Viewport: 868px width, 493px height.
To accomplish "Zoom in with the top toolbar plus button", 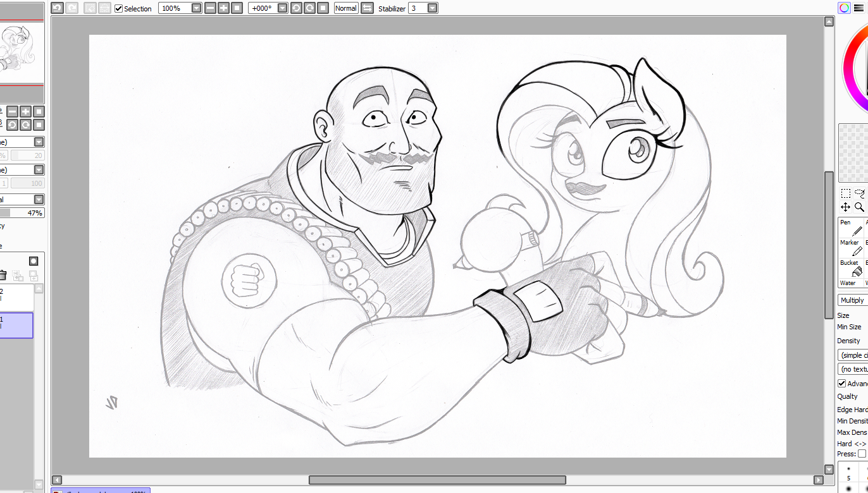I will click(224, 8).
